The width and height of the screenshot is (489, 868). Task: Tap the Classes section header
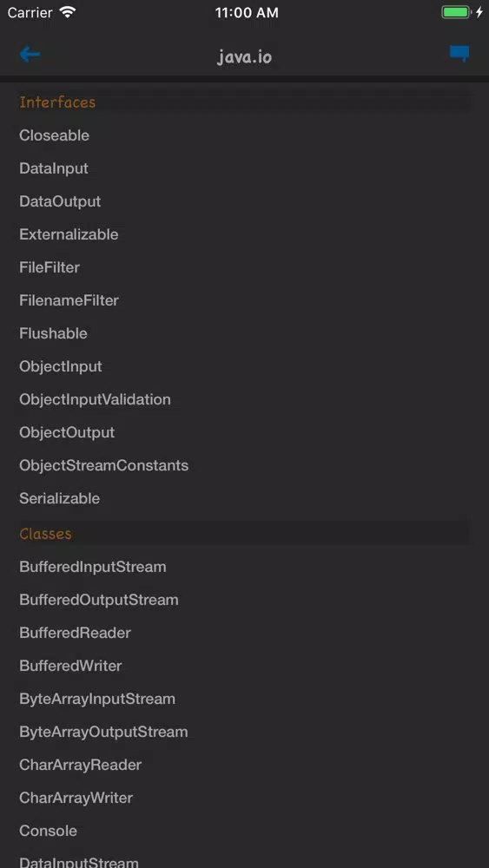click(x=45, y=534)
